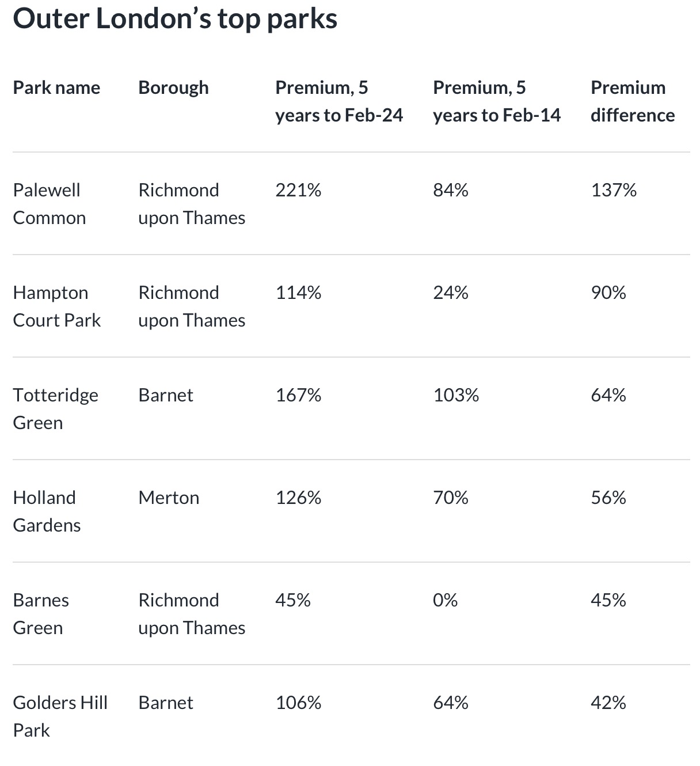
Task: Click the Barnes Green park name
Action: point(40,614)
